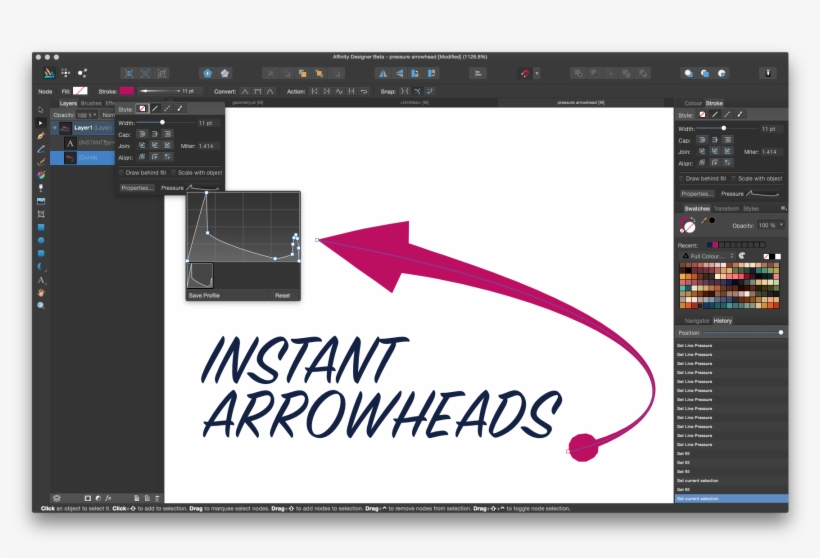Click the colour picker eyedropper in Swatches

click(704, 221)
